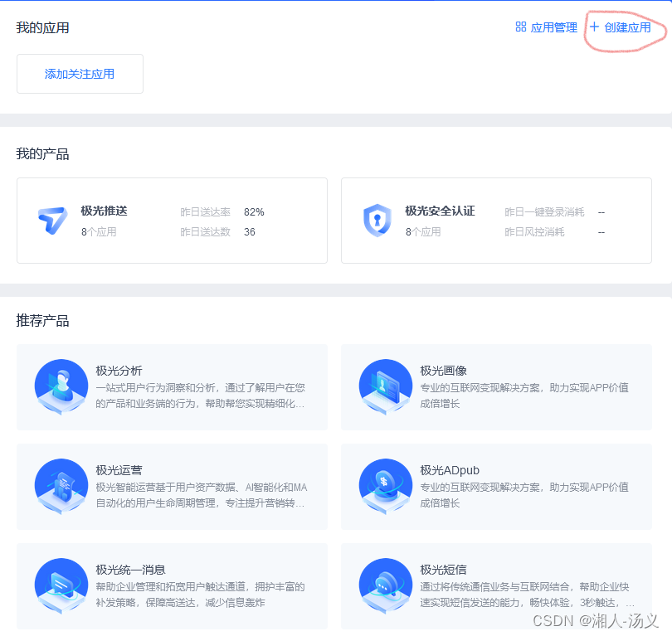The height and width of the screenshot is (636, 672).
Task: Click the 我的产品 section heading
Action: point(42,153)
